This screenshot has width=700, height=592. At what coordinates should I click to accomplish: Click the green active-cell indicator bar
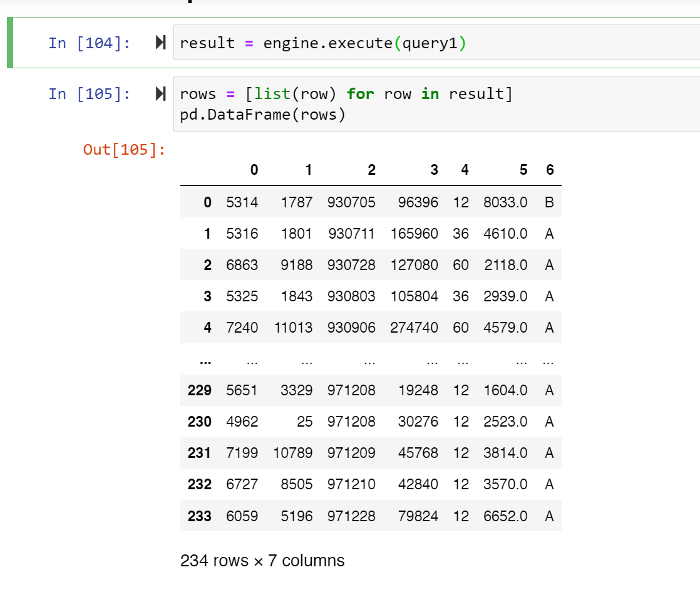coord(9,43)
